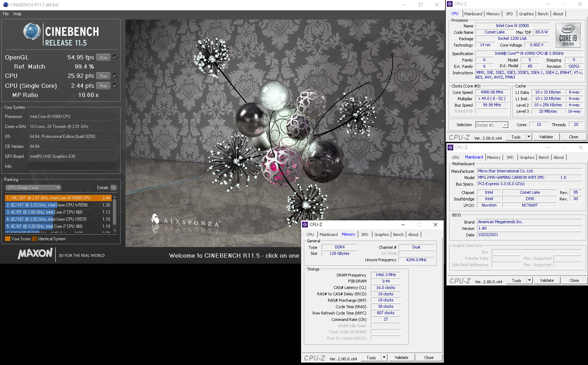Toggle the CPU test checkbox
This screenshot has height=365, width=588.
click(115, 75)
